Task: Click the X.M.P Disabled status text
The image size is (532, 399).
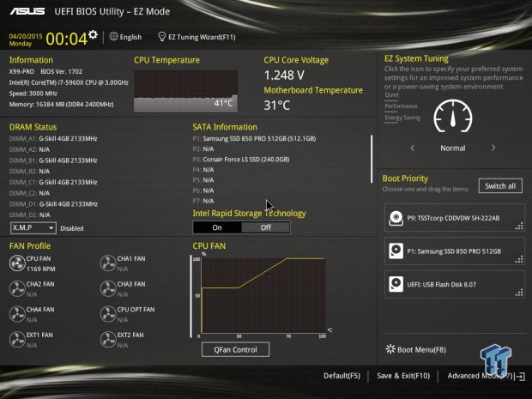Action: (72, 228)
